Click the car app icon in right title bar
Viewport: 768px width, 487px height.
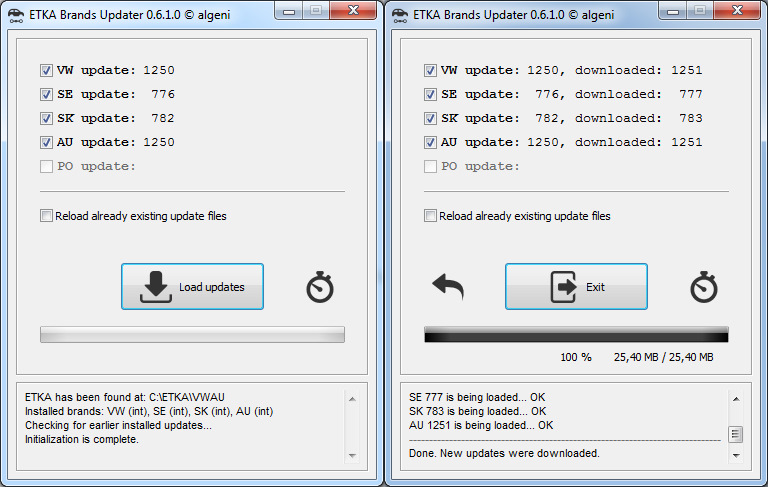400,15
